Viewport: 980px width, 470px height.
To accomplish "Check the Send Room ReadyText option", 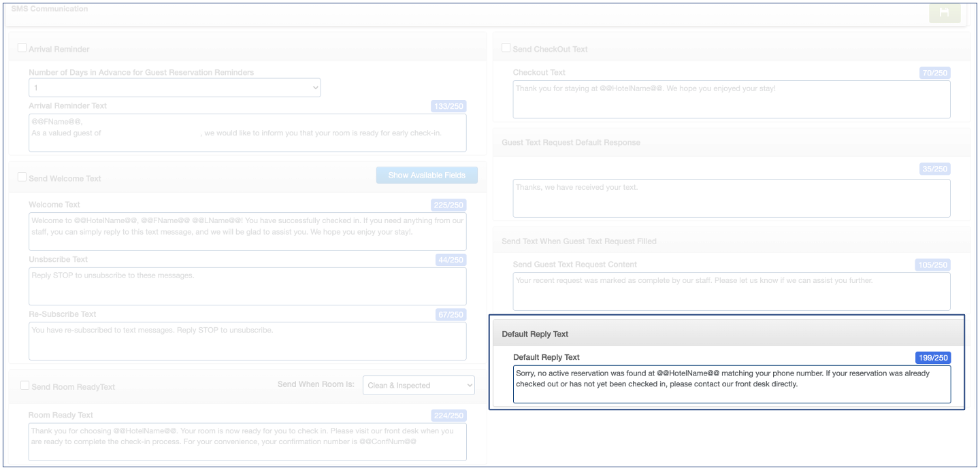I will point(25,386).
